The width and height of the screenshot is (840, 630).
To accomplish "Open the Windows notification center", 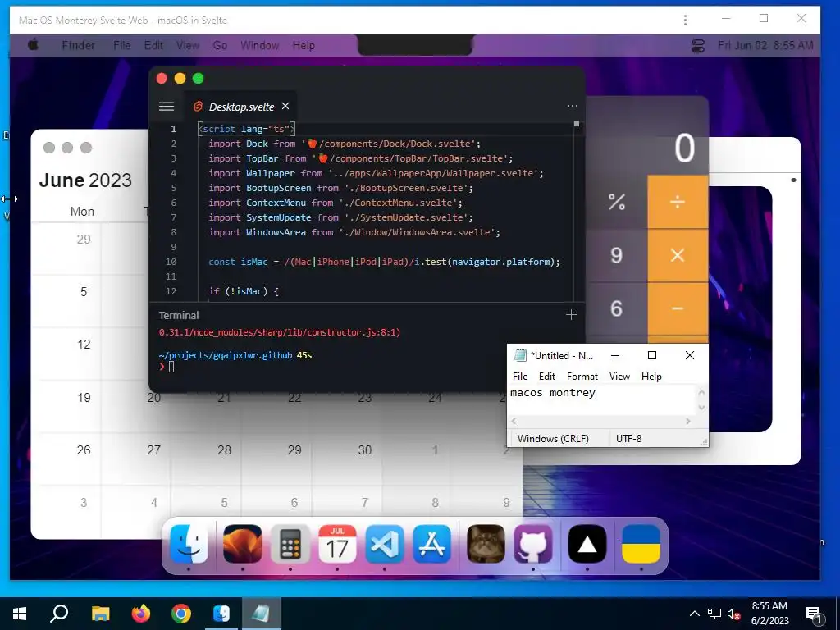I will pos(814,614).
